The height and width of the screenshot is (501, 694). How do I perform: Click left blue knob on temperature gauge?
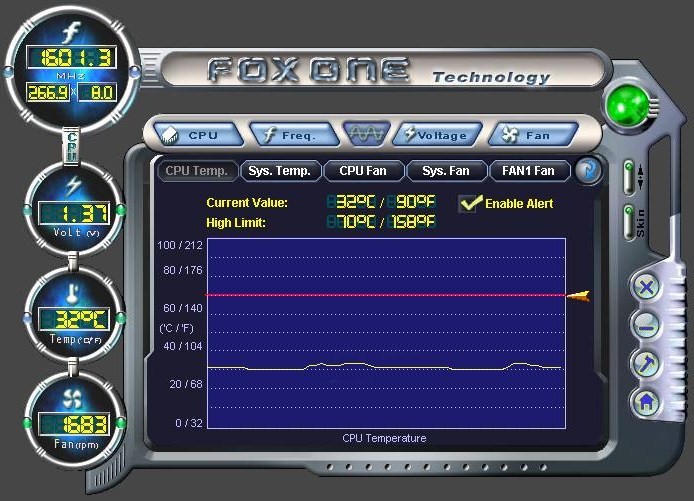[x=27, y=318]
